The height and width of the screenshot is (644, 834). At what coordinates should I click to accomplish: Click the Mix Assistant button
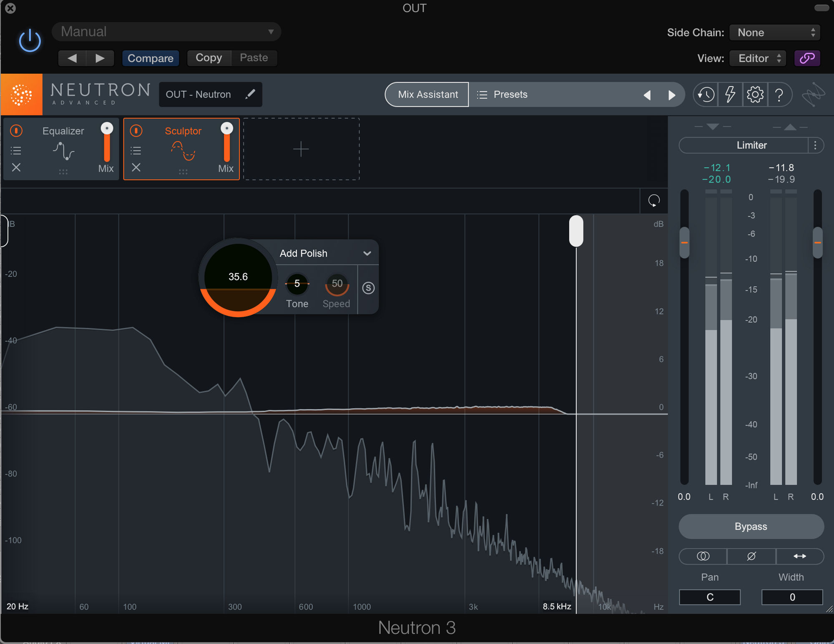tap(427, 95)
